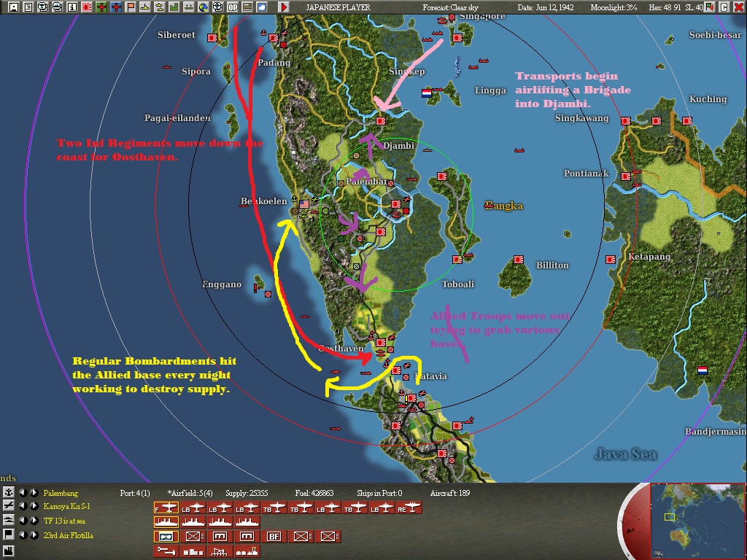Click the Japanese base marker at Billiton
Image resolution: width=747 pixels, height=560 pixels.
click(x=519, y=260)
